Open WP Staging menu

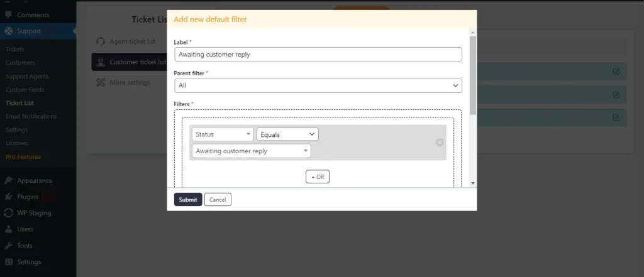pyautogui.click(x=34, y=213)
